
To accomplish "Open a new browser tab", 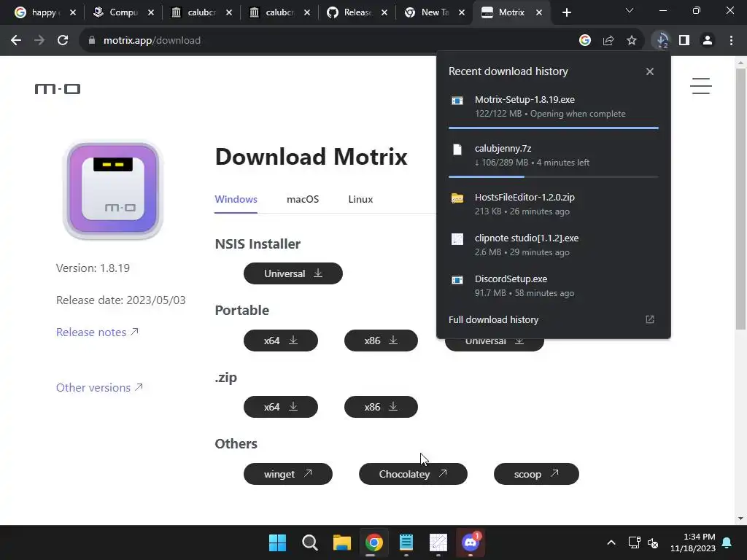I will pos(566,12).
